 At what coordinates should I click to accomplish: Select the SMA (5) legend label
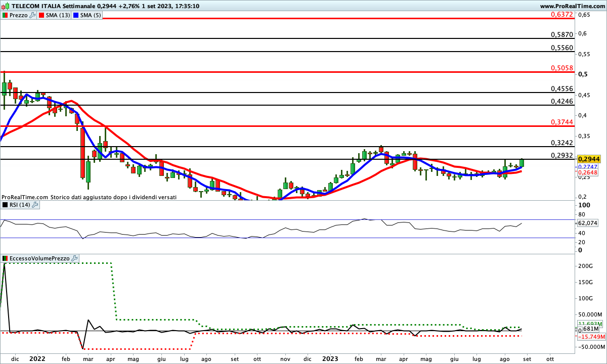pos(91,15)
